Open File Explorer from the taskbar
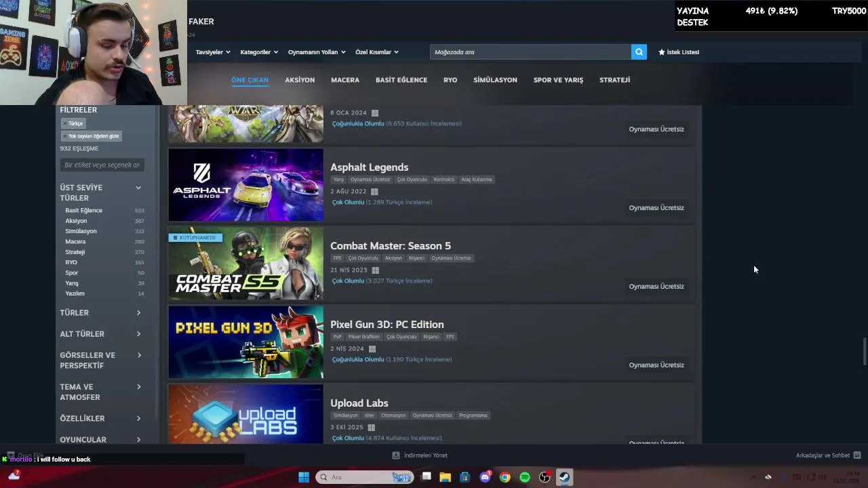868x488 pixels. click(x=445, y=477)
